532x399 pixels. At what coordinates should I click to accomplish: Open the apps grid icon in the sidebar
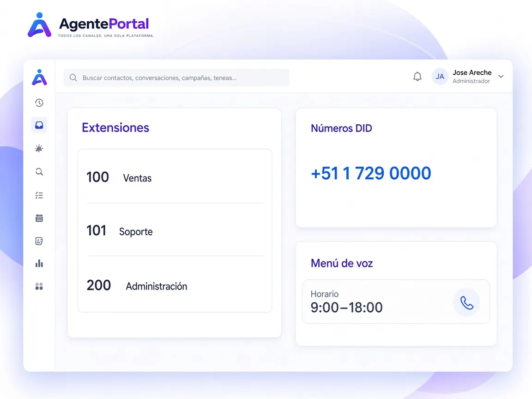click(39, 287)
